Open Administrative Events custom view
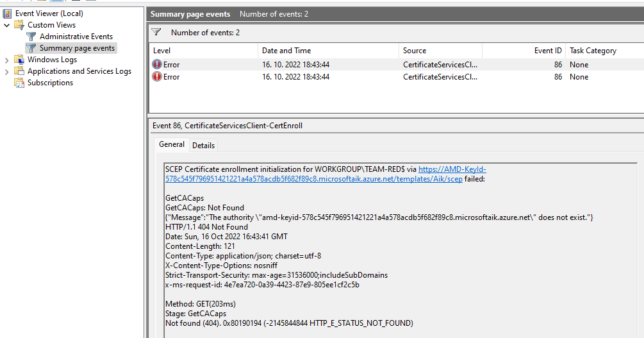 coord(76,37)
